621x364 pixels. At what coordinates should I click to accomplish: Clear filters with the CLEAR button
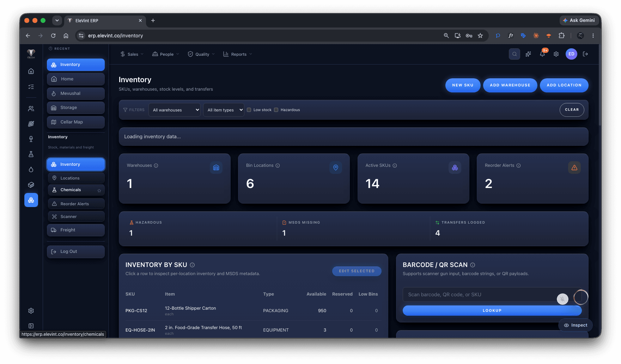click(572, 110)
